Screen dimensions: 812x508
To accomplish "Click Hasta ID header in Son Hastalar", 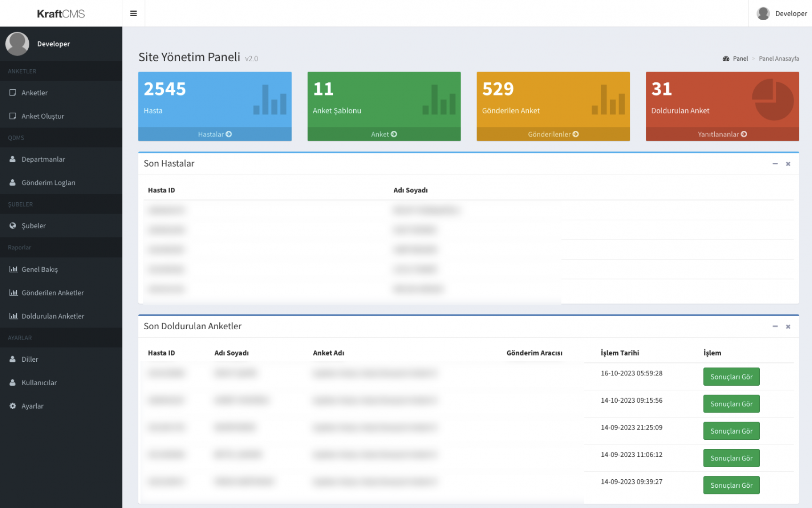I will [x=161, y=190].
